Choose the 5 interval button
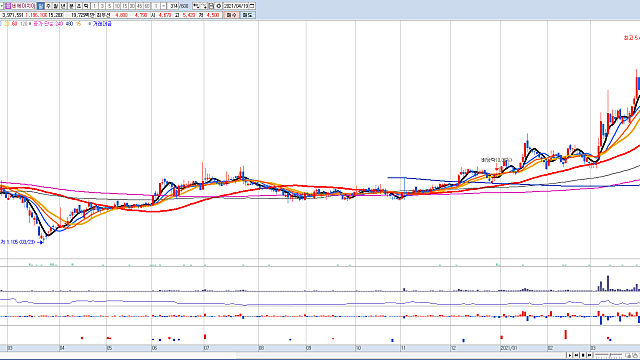 pyautogui.click(x=109, y=6)
